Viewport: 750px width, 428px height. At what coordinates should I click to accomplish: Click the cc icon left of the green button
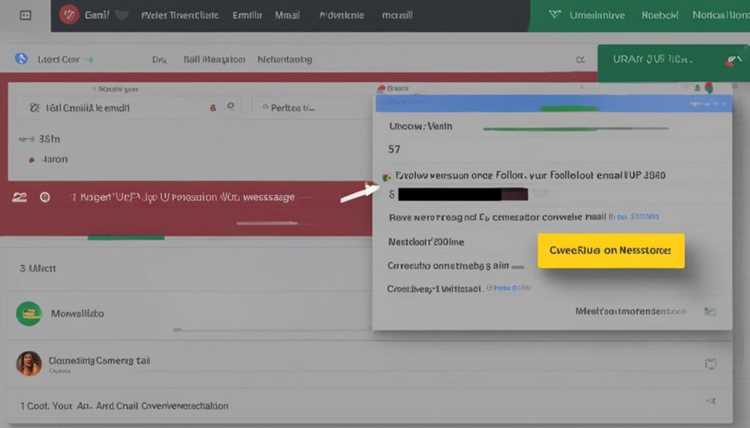coord(580,60)
